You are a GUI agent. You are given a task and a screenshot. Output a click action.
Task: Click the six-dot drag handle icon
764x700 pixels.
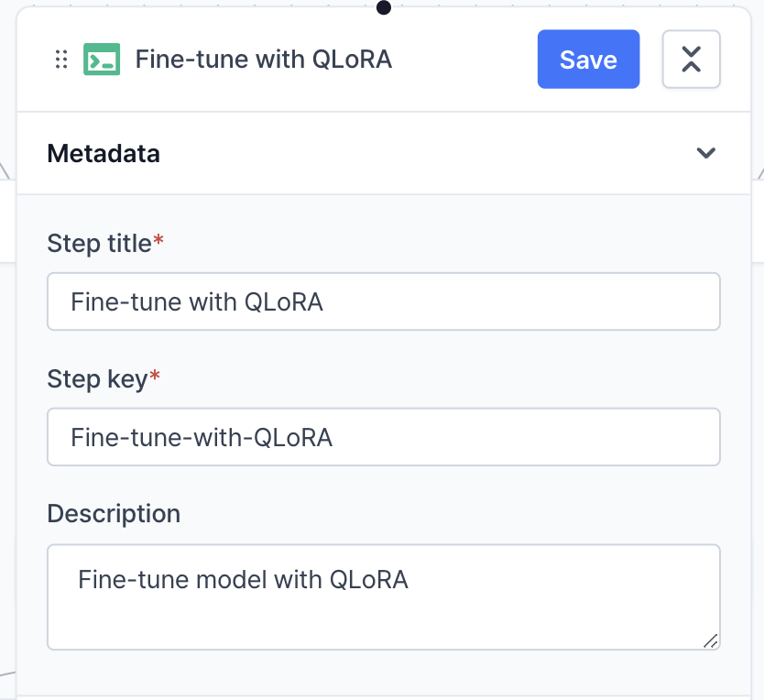pos(61,60)
